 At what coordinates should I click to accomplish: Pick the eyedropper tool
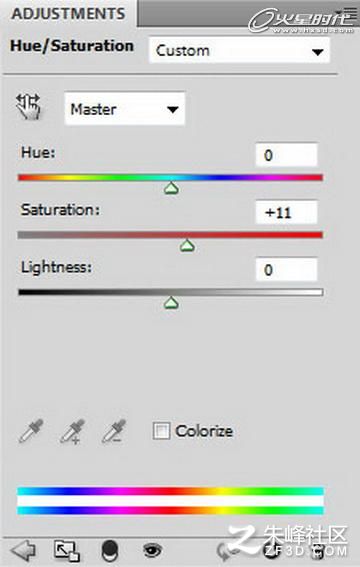(31, 431)
